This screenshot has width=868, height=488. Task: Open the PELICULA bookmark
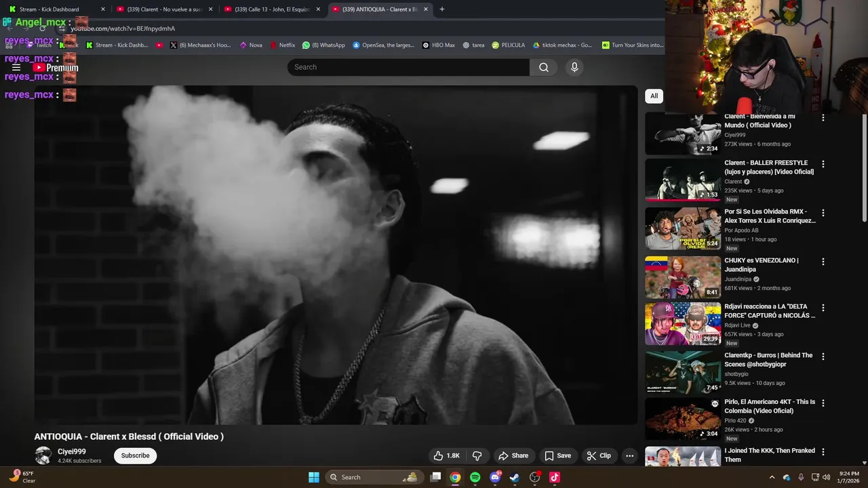(x=509, y=45)
